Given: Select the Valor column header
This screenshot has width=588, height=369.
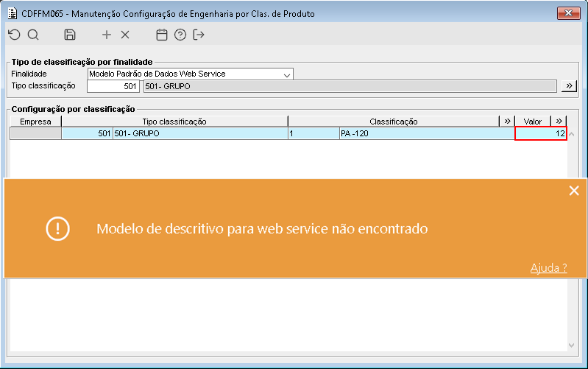Looking at the screenshot, I should click(533, 122).
